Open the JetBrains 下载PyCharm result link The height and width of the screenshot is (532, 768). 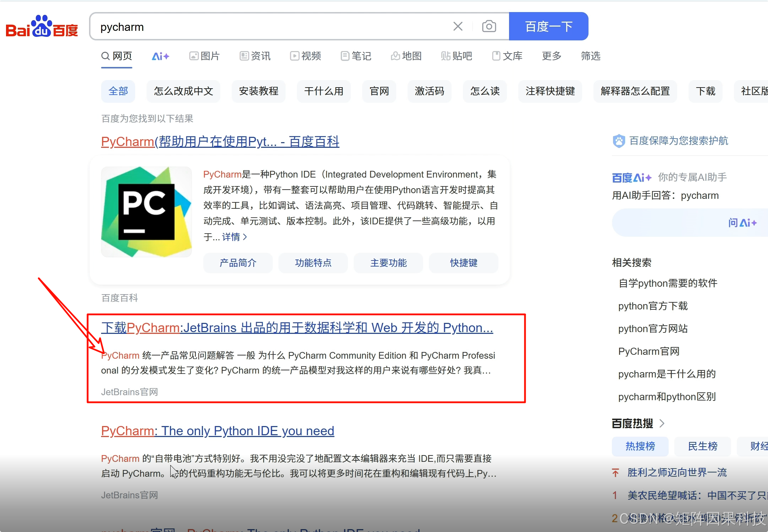pos(297,327)
